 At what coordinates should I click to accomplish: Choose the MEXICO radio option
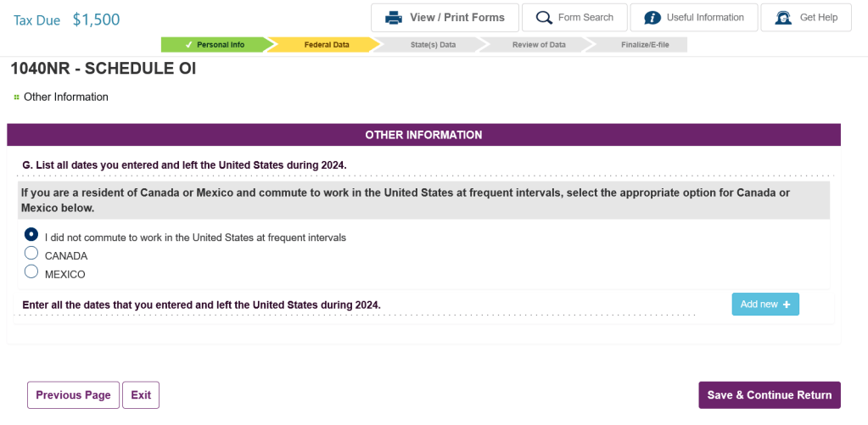(x=31, y=271)
